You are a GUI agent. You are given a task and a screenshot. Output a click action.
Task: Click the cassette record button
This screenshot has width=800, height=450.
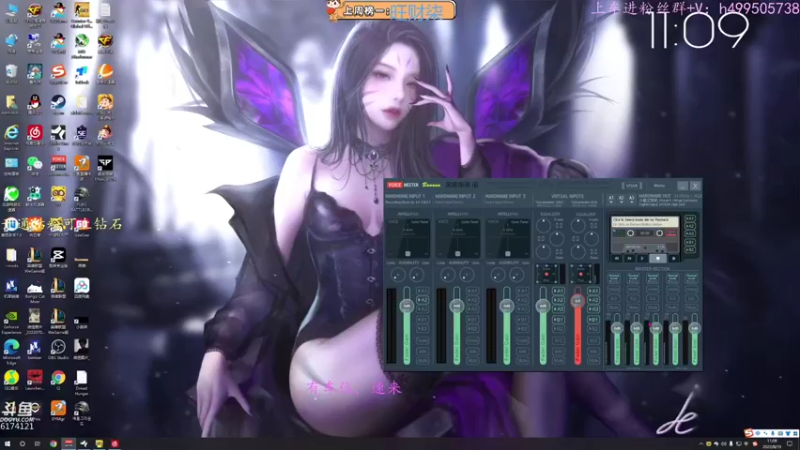[x=673, y=258]
